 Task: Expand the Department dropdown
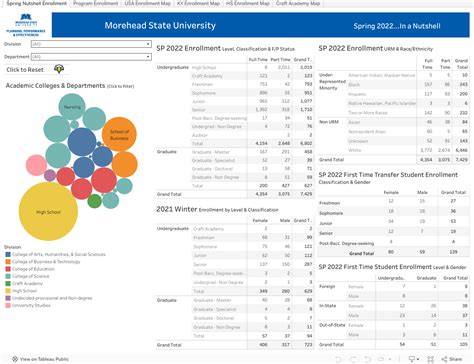point(91,57)
